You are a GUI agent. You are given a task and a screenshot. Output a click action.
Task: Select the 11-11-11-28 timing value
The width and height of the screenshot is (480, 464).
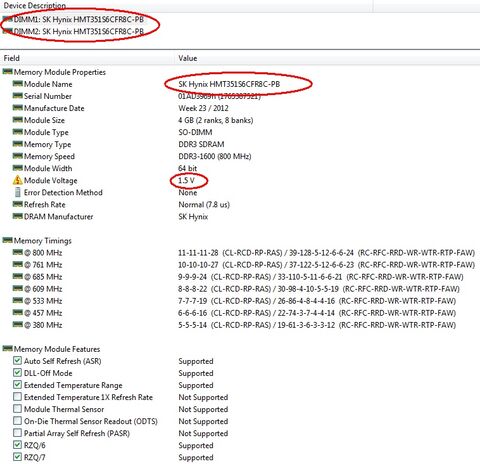(198, 253)
